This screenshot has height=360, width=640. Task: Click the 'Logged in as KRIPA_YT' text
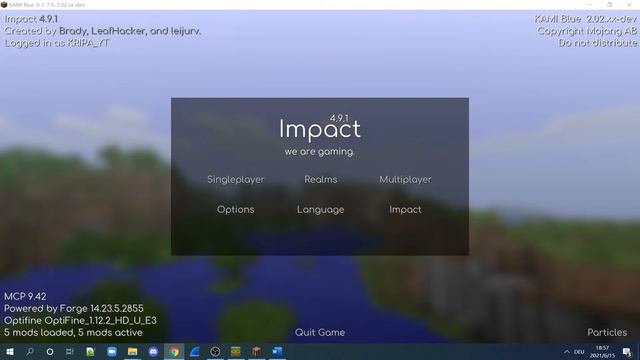tap(57, 43)
